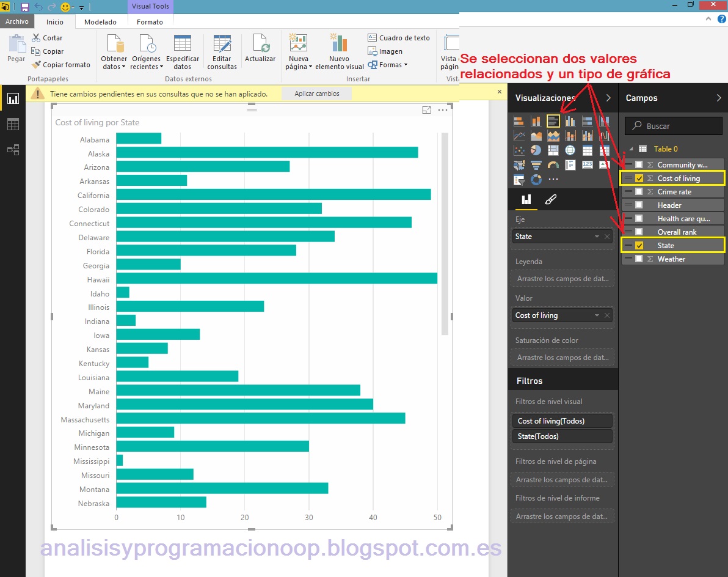Select the matrix visualization icon
Image resolution: width=728 pixels, height=577 pixels.
point(603,150)
